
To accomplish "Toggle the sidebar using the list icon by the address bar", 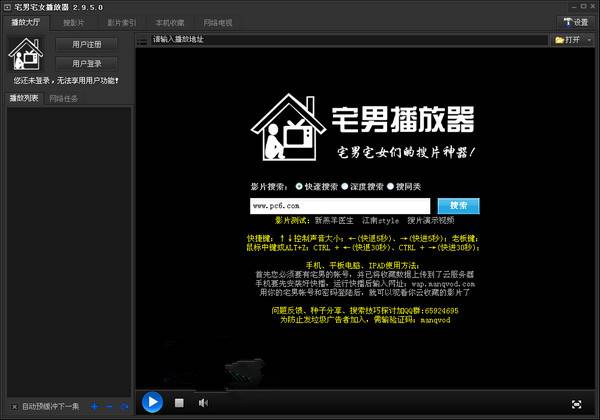I will coord(142,40).
